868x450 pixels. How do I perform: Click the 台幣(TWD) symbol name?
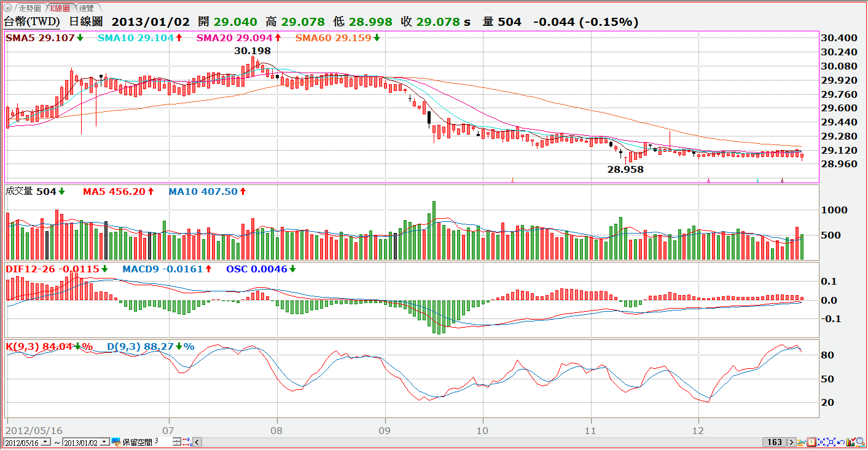click(33, 22)
